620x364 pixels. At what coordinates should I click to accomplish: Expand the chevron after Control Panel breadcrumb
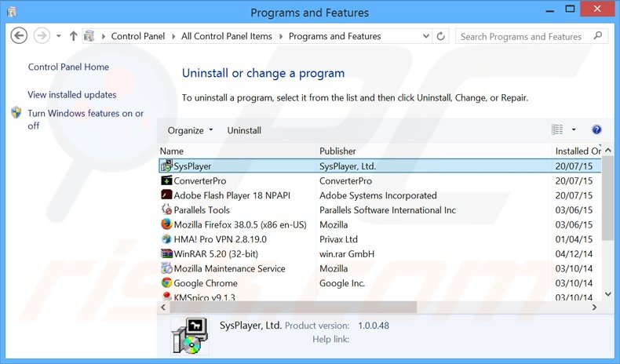coord(173,36)
